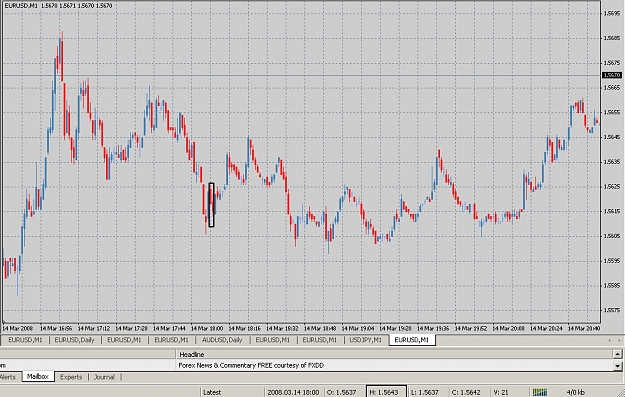Open the AUDUSD,Daily chart tab
The height and width of the screenshot is (397, 625).
tap(222, 340)
